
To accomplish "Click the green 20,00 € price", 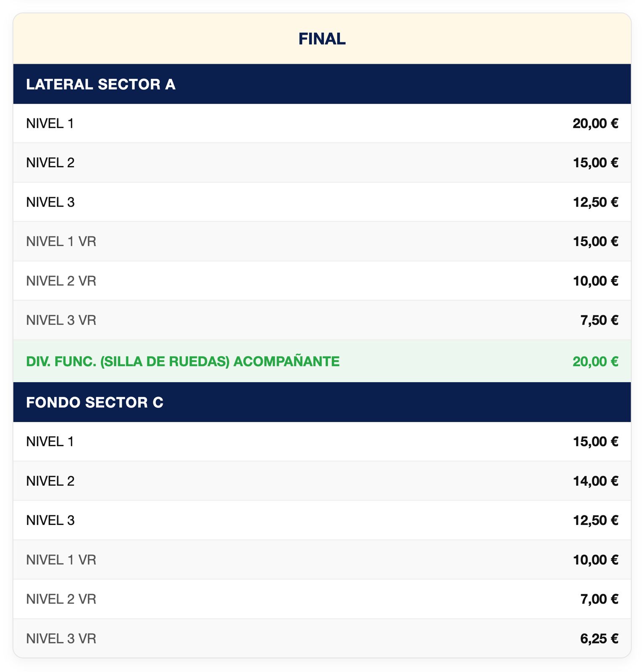I will tap(595, 361).
